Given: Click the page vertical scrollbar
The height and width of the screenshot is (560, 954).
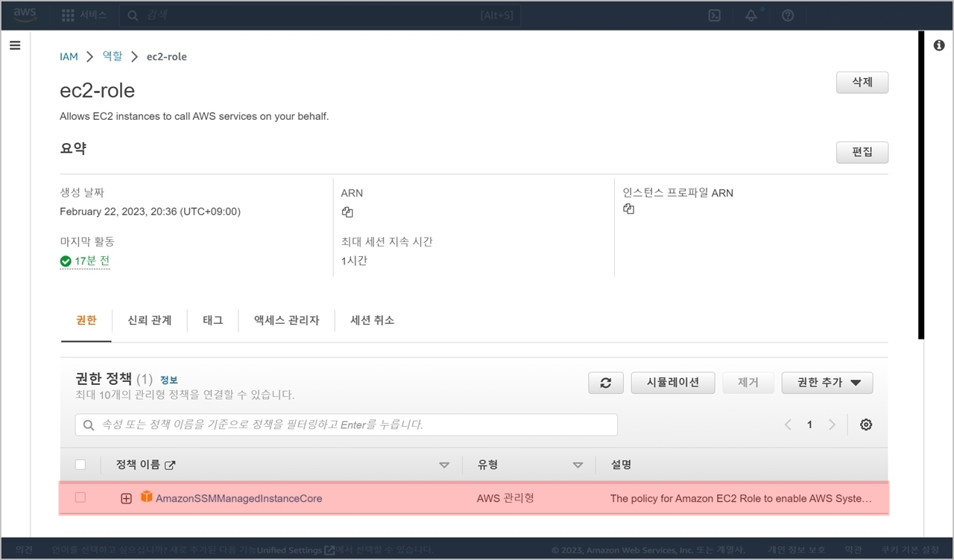Looking at the screenshot, I should click(x=921, y=186).
